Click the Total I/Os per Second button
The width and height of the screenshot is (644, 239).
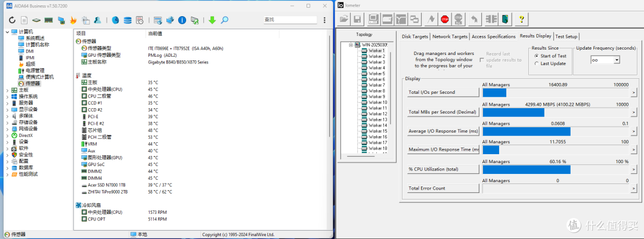pyautogui.click(x=442, y=92)
